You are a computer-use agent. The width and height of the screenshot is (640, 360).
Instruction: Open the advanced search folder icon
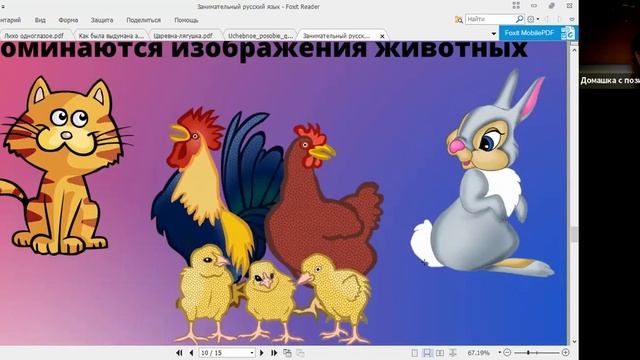[x=459, y=20]
